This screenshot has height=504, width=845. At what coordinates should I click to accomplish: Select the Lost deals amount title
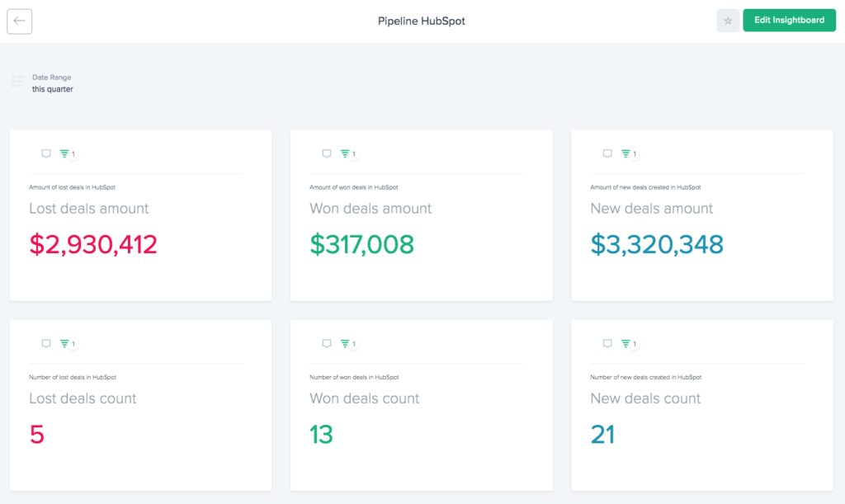(x=89, y=209)
